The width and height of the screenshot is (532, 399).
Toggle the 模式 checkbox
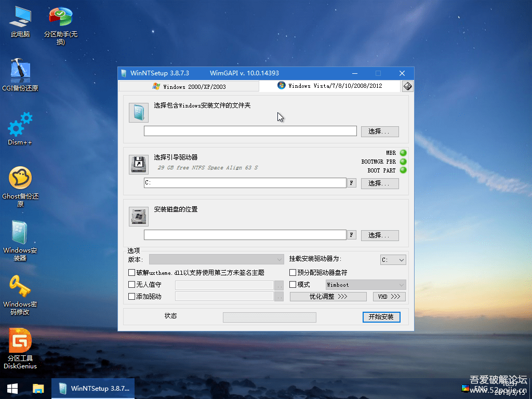(293, 284)
